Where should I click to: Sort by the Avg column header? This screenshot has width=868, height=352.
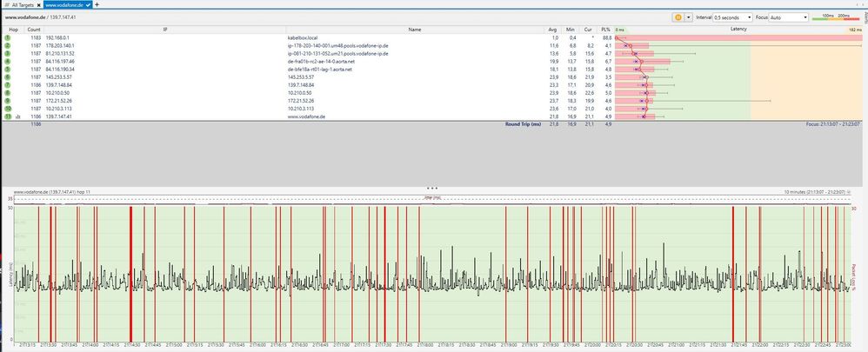554,30
